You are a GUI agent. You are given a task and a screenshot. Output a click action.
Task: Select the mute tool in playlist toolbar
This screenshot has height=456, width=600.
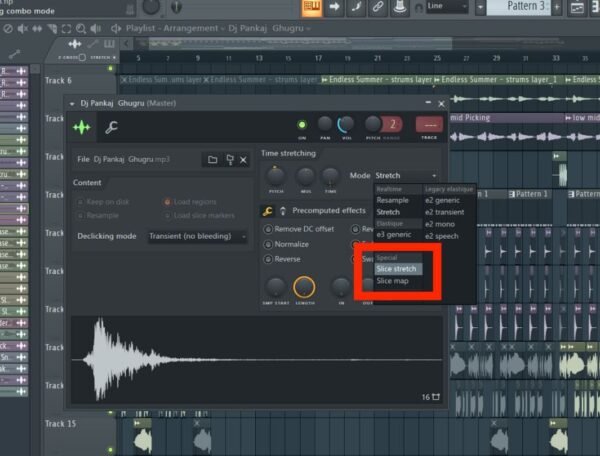[23, 29]
